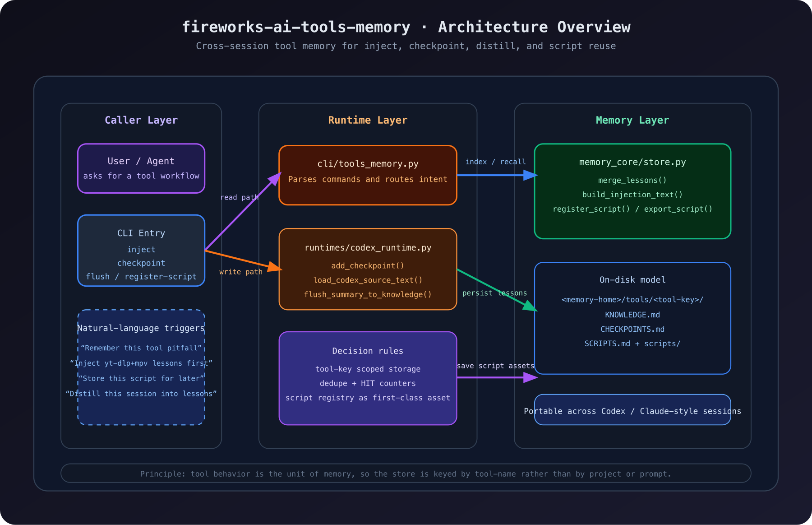Image resolution: width=812 pixels, height=525 pixels.
Task: Click the 'read path' arrow label
Action: (x=240, y=197)
